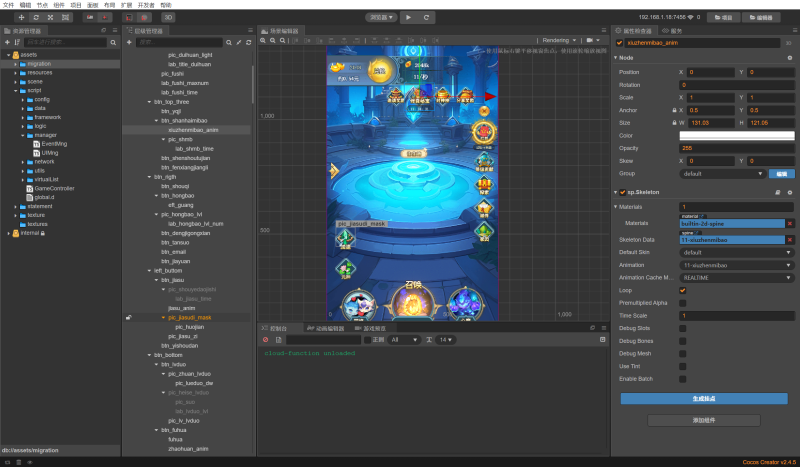
Task: Pop out the asset manager panel
Action: (104, 31)
